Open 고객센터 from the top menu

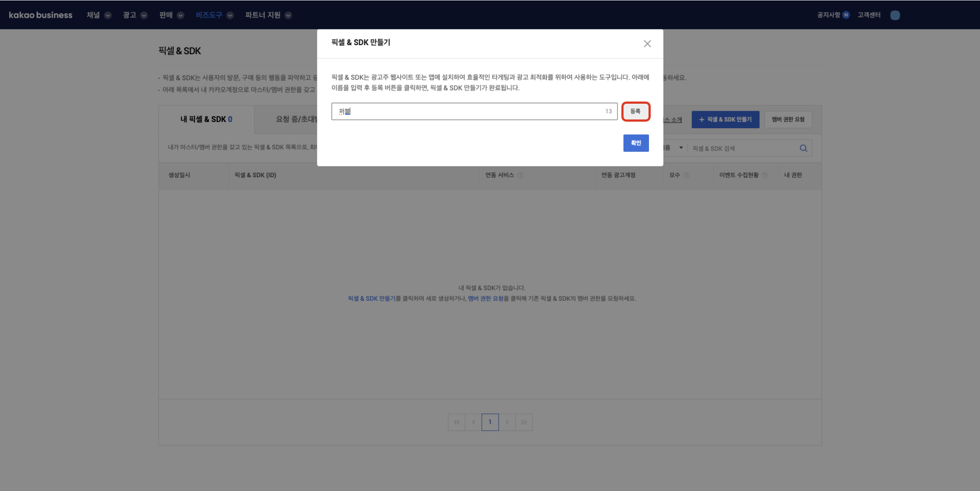click(x=869, y=15)
